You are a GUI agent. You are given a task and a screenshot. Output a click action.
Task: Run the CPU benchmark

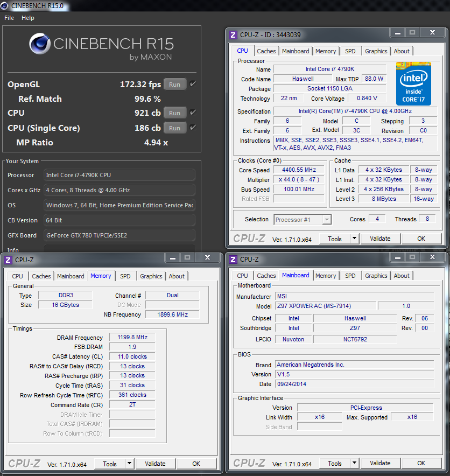[175, 113]
